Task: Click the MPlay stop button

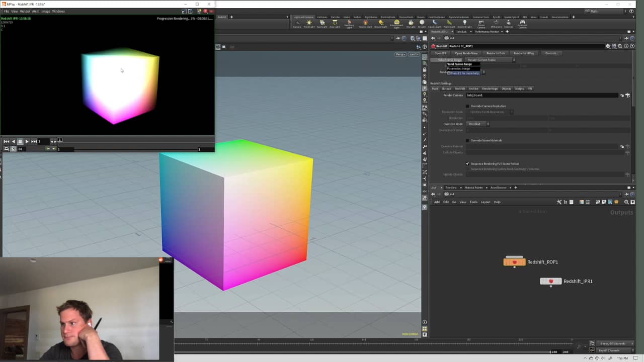Action: 20,141
